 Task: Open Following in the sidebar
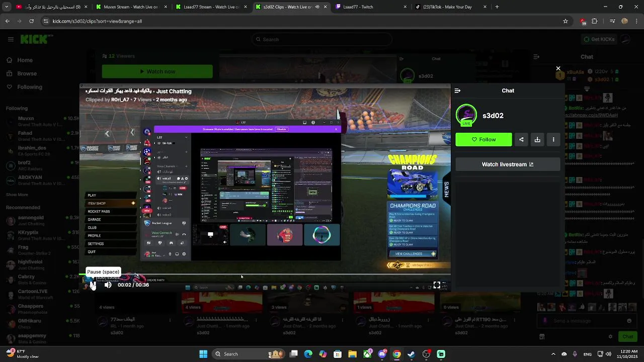[30, 87]
